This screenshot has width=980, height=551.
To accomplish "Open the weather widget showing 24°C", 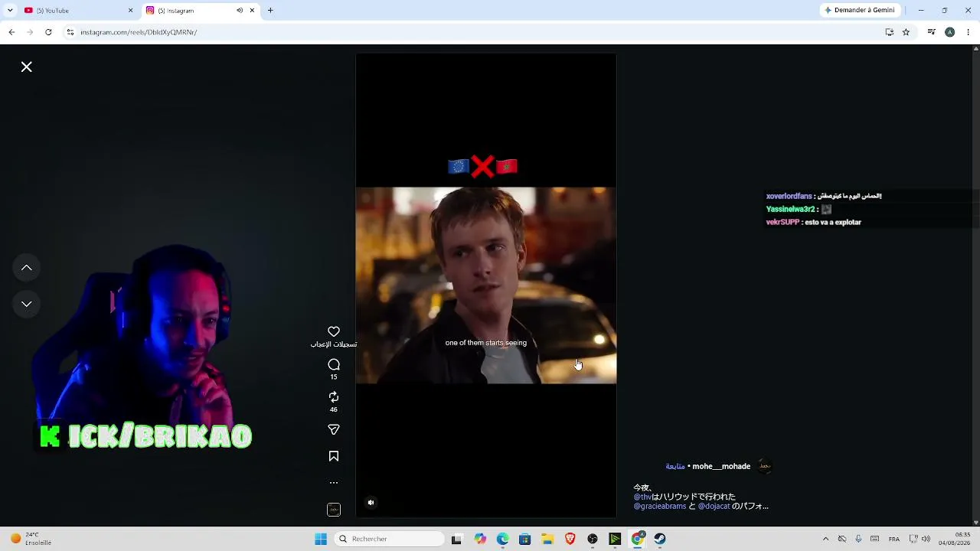I will pos(31,539).
